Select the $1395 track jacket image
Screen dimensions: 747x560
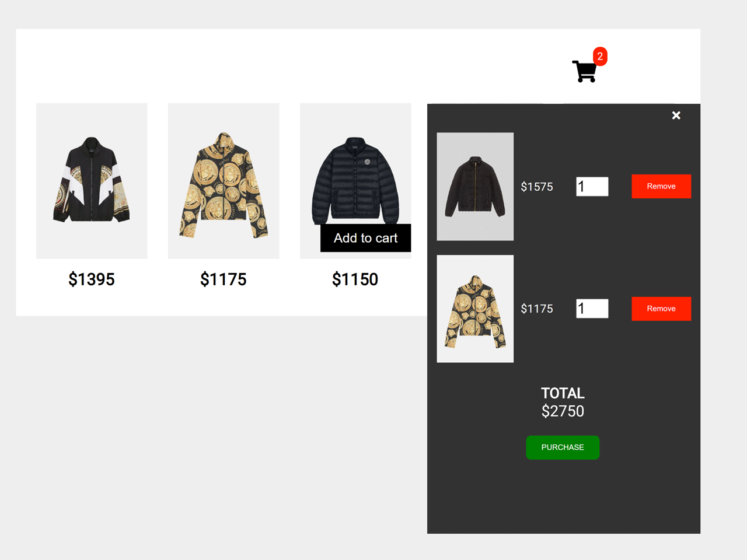click(92, 181)
